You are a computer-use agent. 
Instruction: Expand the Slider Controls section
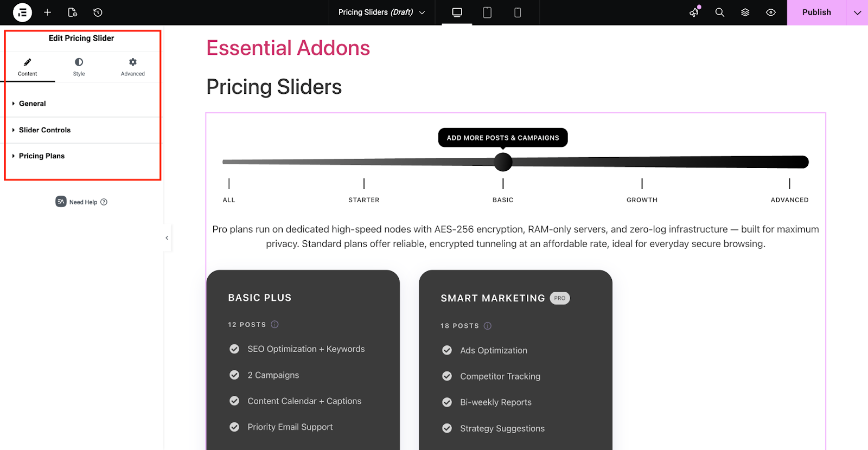coord(44,130)
